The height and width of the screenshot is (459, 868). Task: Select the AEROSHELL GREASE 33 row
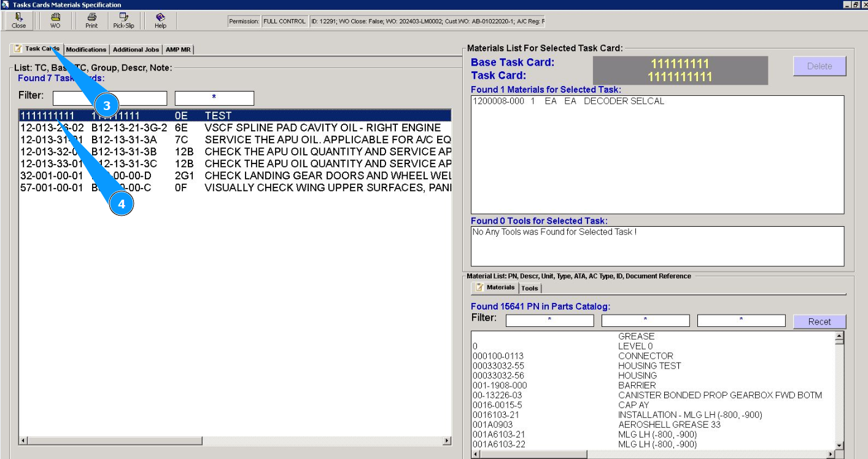click(653, 425)
